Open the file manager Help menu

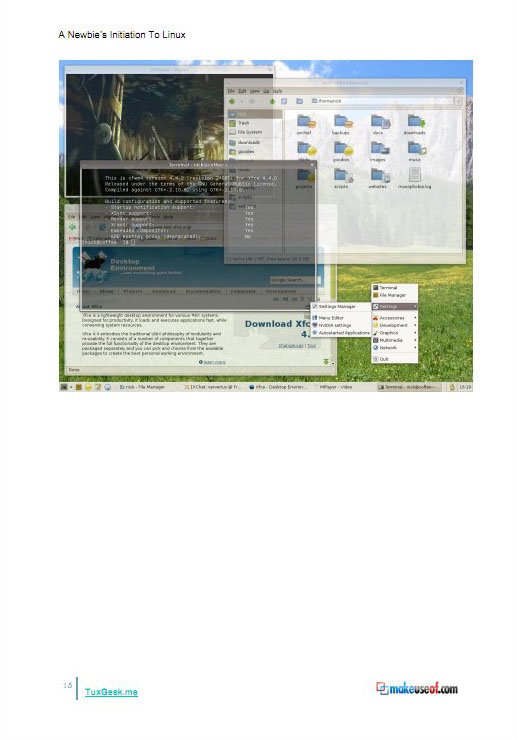click(x=277, y=91)
